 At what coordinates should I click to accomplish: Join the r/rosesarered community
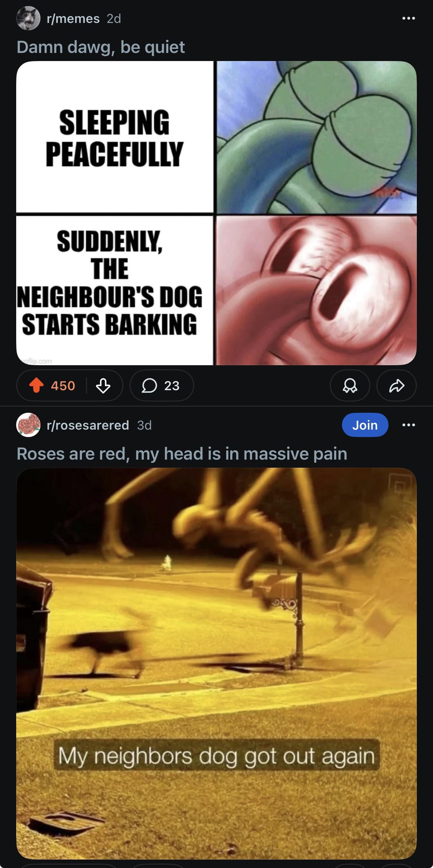365,425
